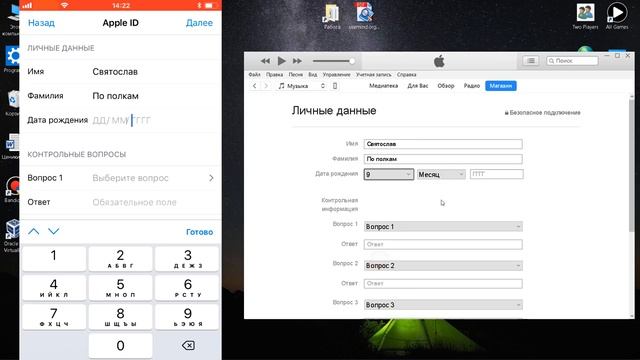Tap keypad digit 2
Screen dimensions: 640x360
pyautogui.click(x=120, y=258)
